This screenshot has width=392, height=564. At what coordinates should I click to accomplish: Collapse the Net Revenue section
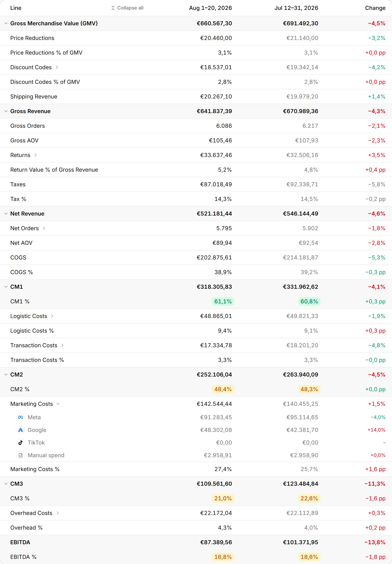click(x=6, y=214)
